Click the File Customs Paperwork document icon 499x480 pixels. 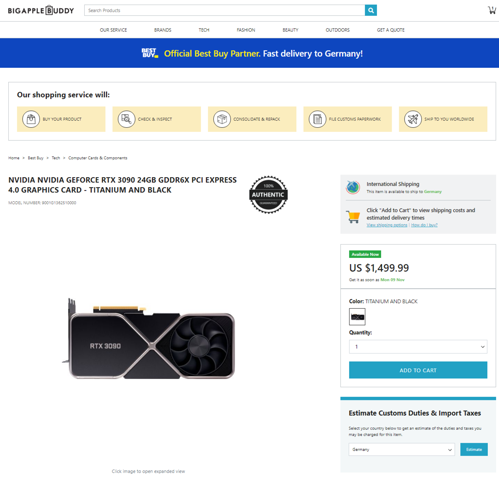point(317,119)
